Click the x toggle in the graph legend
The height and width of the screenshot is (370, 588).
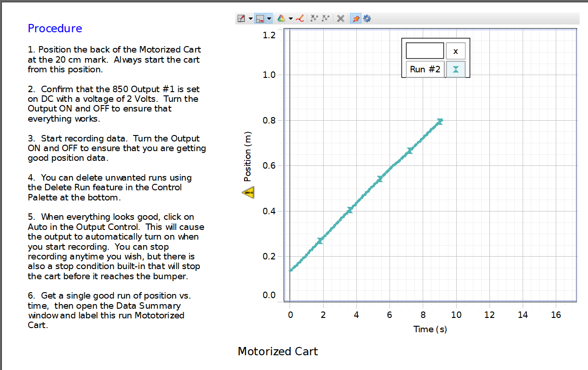pos(455,51)
